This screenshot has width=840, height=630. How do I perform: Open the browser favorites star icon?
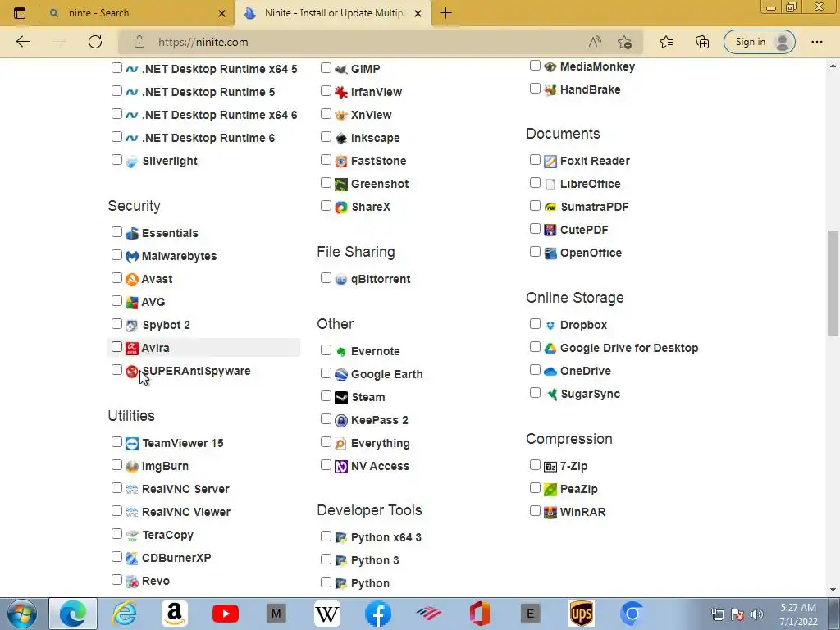point(666,42)
